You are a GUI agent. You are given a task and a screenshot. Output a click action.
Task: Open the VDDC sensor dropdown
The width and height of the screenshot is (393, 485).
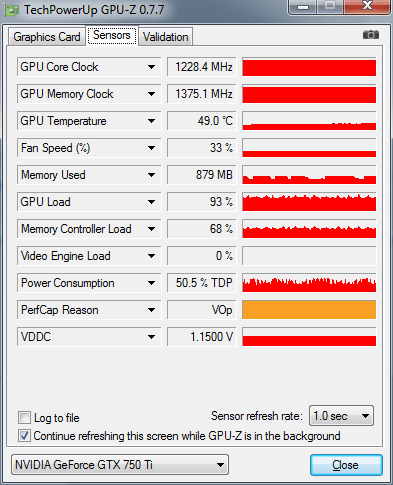(89, 337)
